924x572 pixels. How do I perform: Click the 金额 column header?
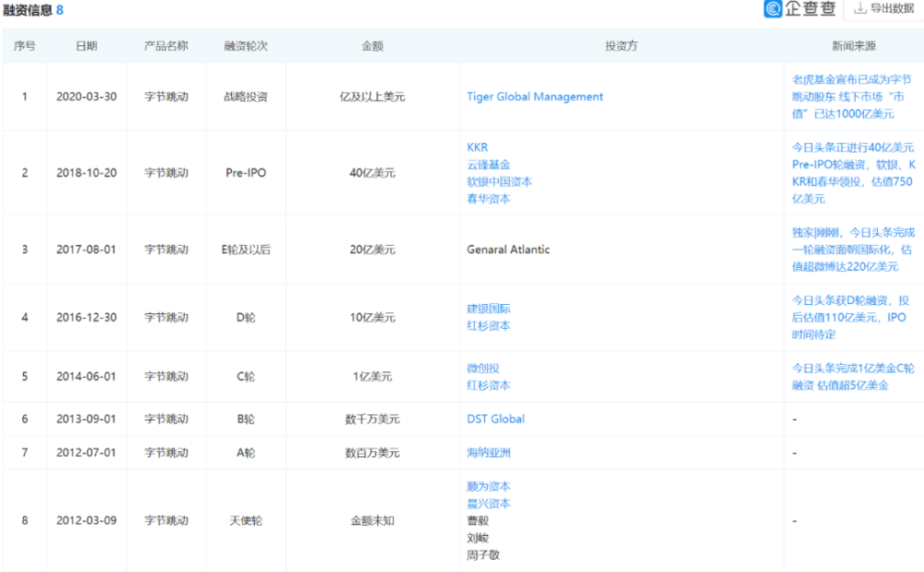click(x=372, y=46)
